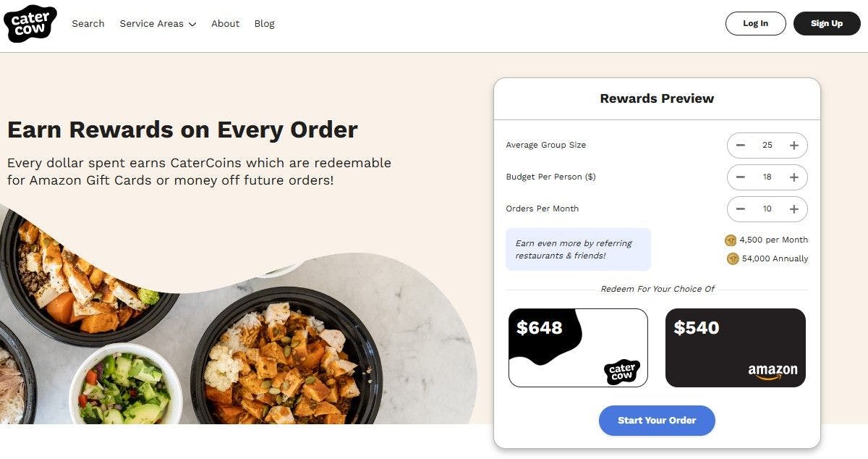
Task: Decrease Average Group Size with minus icon
Action: [x=741, y=146]
